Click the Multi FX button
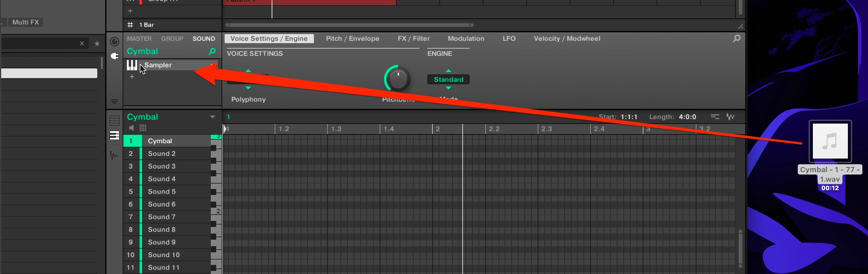 point(26,22)
